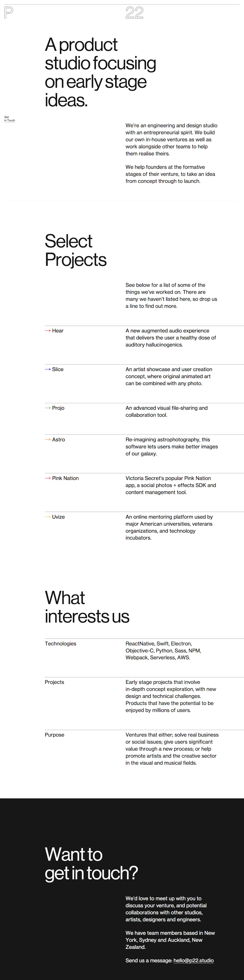Click the Want to get in touch heading

[x=91, y=863]
